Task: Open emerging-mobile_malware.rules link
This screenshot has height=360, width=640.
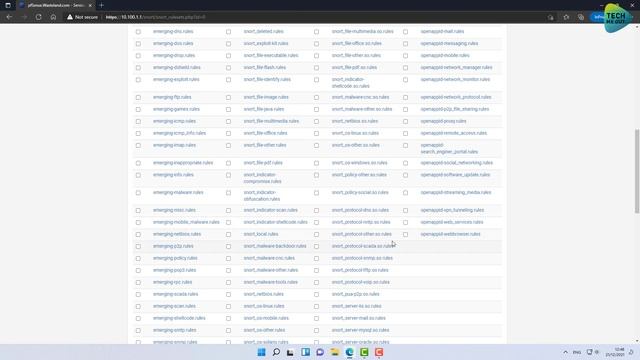Action: click(x=186, y=222)
